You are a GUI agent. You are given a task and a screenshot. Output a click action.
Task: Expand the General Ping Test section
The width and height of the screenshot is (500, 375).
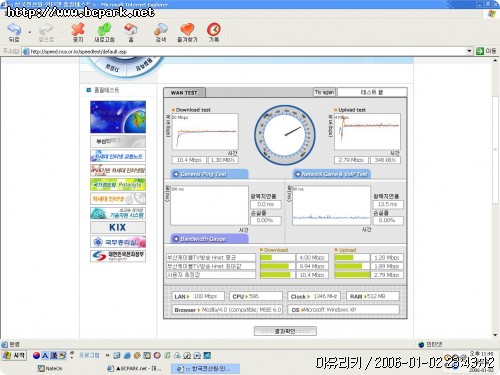(x=209, y=174)
